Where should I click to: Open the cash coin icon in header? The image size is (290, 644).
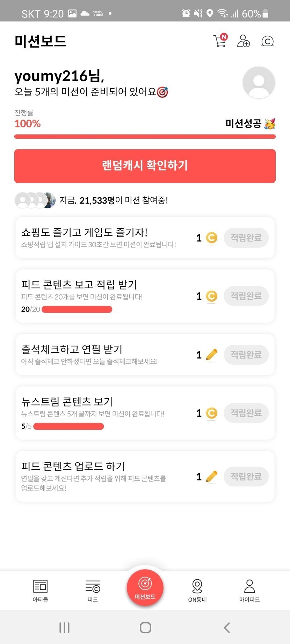pos(267,41)
